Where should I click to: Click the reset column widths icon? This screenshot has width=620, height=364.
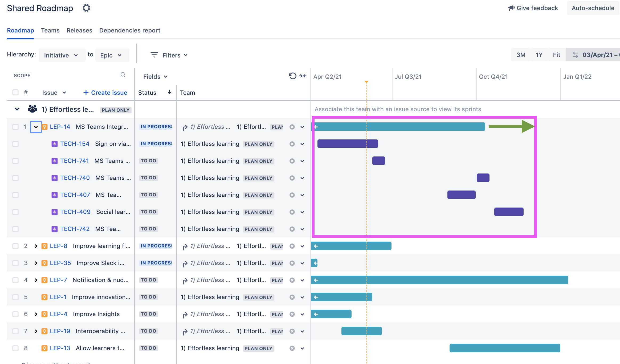pyautogui.click(x=292, y=76)
